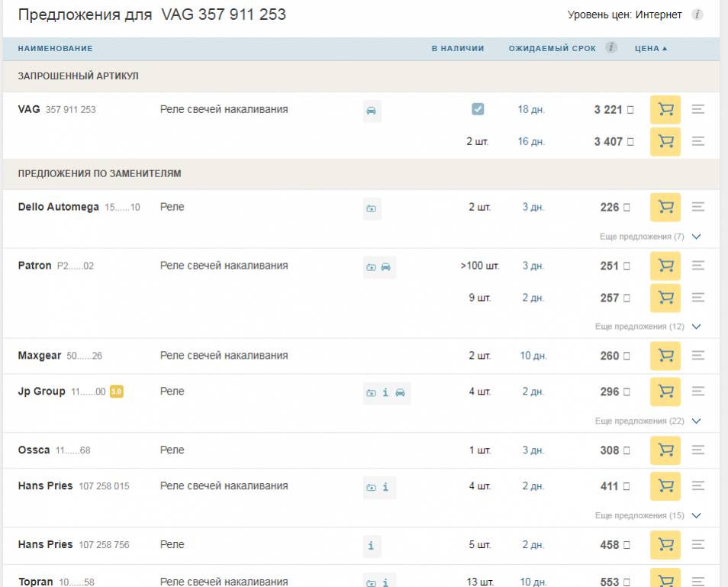728x587 pixels.
Task: Toggle the availability checkbox in VAG row
Action: [x=478, y=110]
